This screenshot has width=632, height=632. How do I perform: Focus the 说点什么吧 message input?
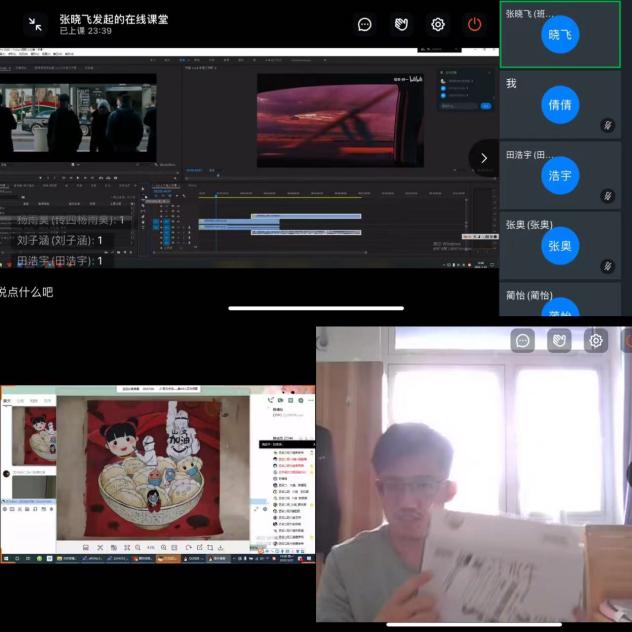tap(27, 292)
